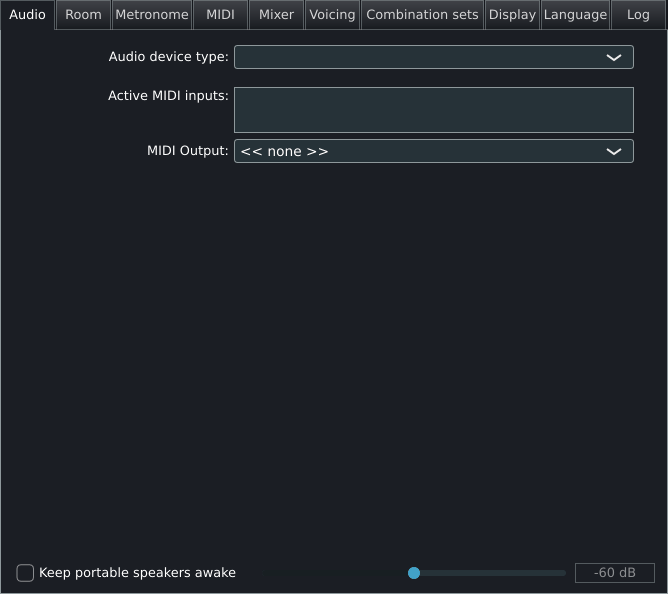Screen dimensions: 668x594
Task: Enable Keep portable speakers awake checkbox
Action: point(25,573)
